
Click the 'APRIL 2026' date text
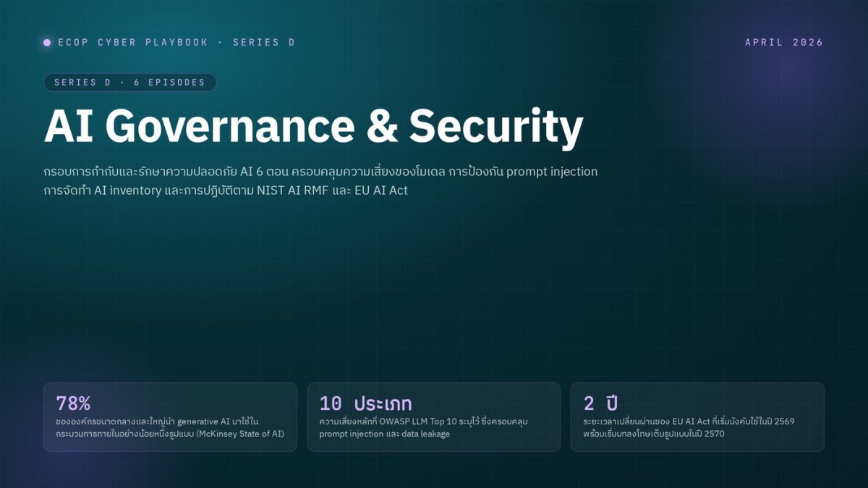784,43
